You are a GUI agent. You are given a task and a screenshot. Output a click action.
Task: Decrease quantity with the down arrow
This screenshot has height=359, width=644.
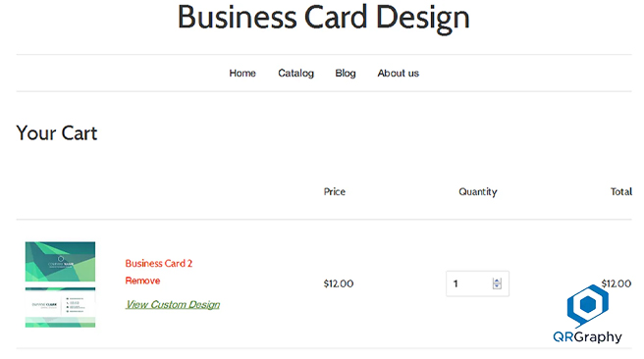point(497,286)
